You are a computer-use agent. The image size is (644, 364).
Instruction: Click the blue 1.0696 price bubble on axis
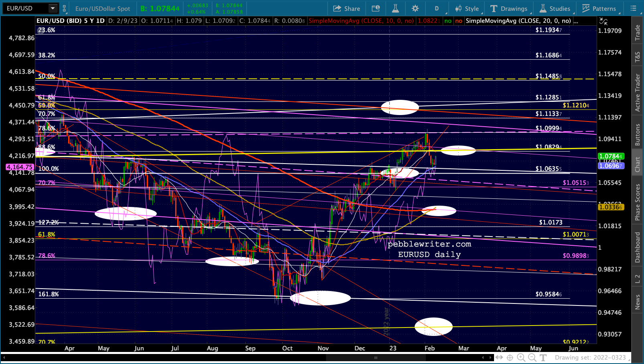pos(611,166)
